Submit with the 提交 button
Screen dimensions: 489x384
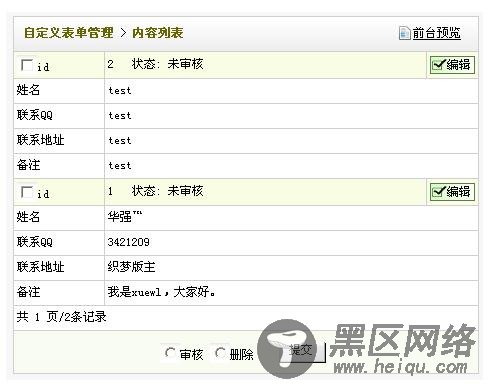click(301, 350)
